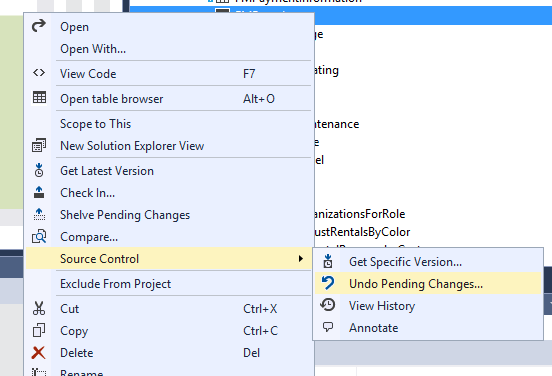Click the Check In upload icon

click(x=39, y=192)
